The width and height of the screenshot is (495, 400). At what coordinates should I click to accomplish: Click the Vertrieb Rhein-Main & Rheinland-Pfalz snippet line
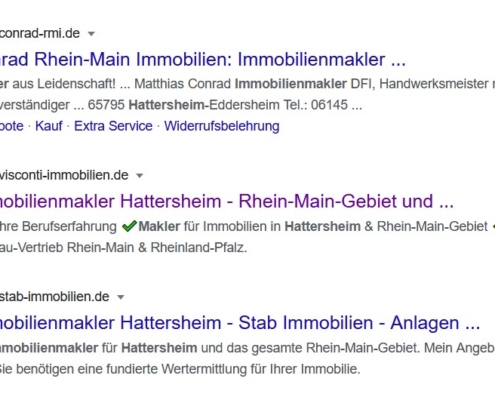pyautogui.click(x=123, y=248)
